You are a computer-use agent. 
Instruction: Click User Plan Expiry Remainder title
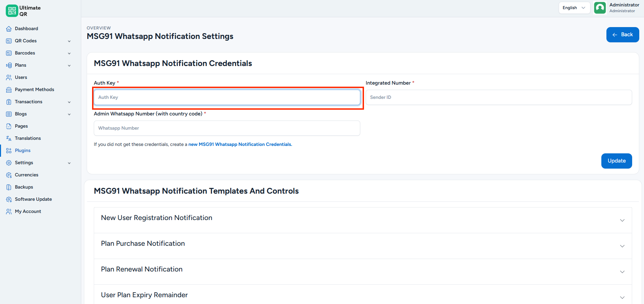click(144, 295)
